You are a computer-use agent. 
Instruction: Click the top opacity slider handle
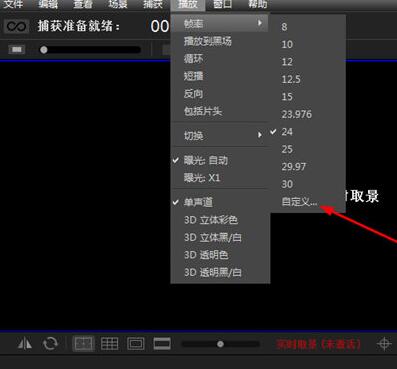(x=44, y=50)
